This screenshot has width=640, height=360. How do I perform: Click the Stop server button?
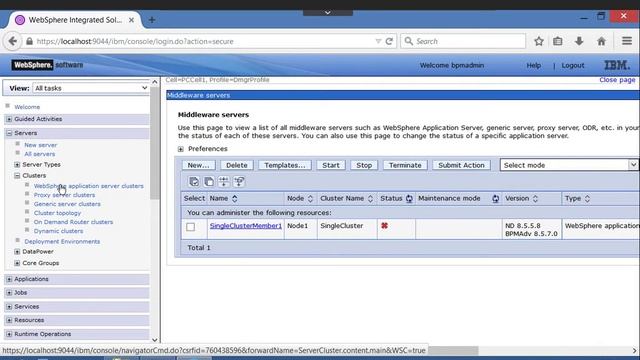pyautogui.click(x=364, y=165)
